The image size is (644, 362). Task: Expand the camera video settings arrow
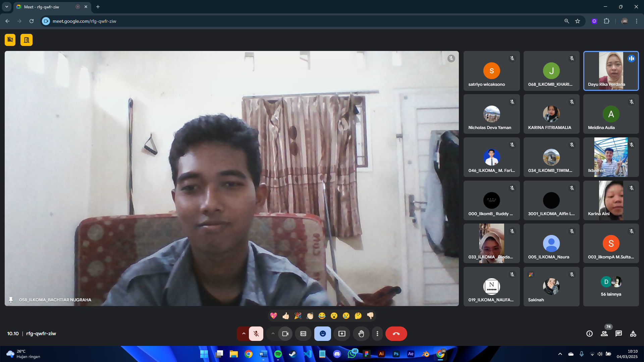(x=273, y=334)
